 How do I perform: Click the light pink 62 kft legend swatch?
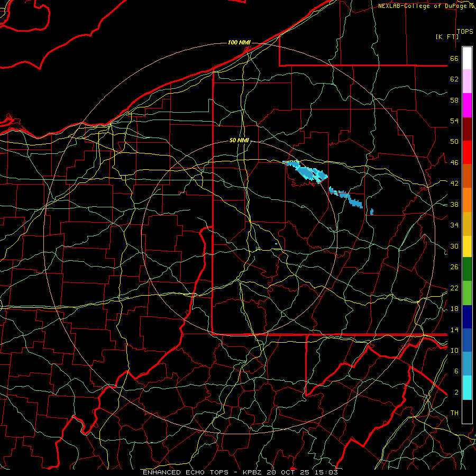[x=467, y=81]
